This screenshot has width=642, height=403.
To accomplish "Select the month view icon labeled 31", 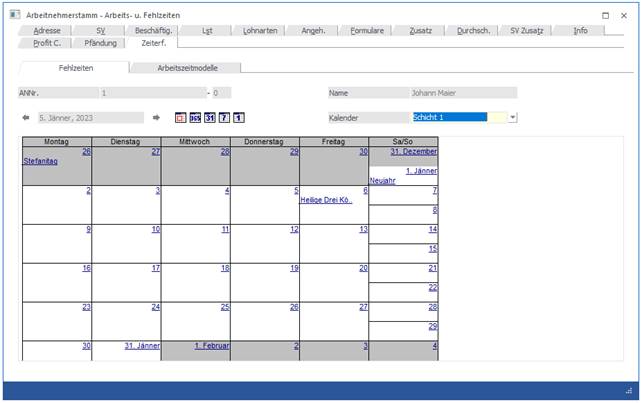I will (x=209, y=118).
